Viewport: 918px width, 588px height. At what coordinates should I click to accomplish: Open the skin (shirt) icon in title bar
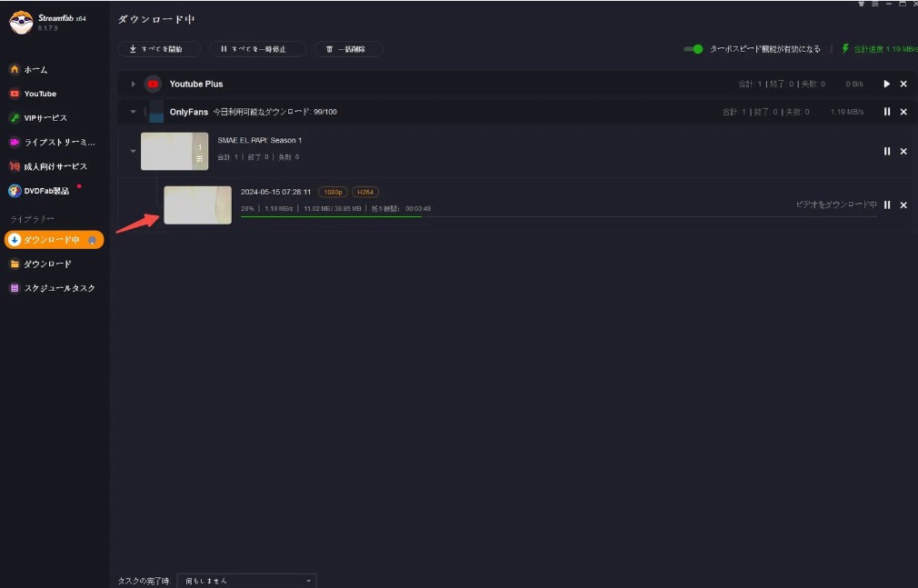click(862, 4)
